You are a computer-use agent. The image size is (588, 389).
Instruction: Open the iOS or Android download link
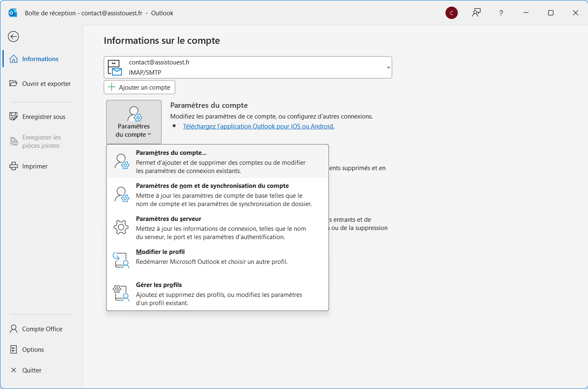[259, 126]
